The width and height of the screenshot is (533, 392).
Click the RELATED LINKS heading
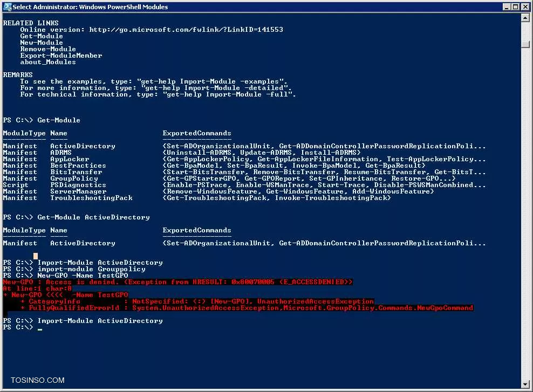31,23
